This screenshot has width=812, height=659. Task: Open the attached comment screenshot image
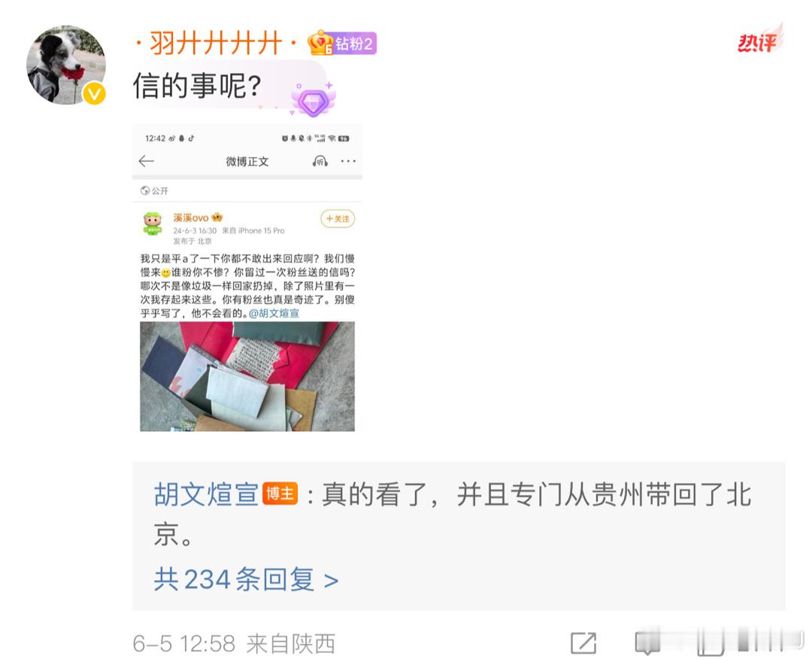pyautogui.click(x=247, y=278)
